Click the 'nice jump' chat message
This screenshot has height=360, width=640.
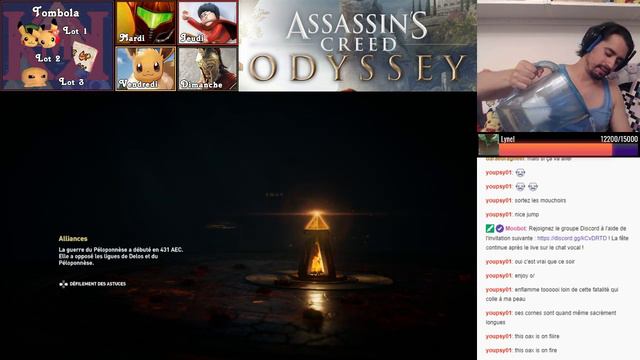[527, 214]
